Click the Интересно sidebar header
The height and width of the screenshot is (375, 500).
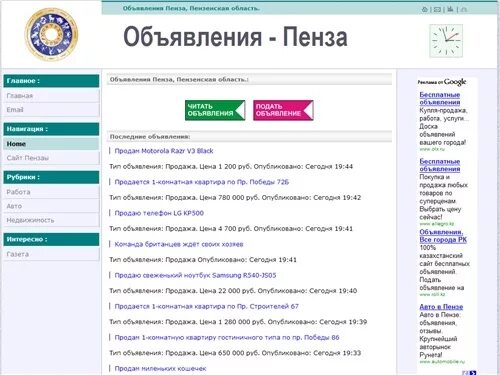[51, 239]
